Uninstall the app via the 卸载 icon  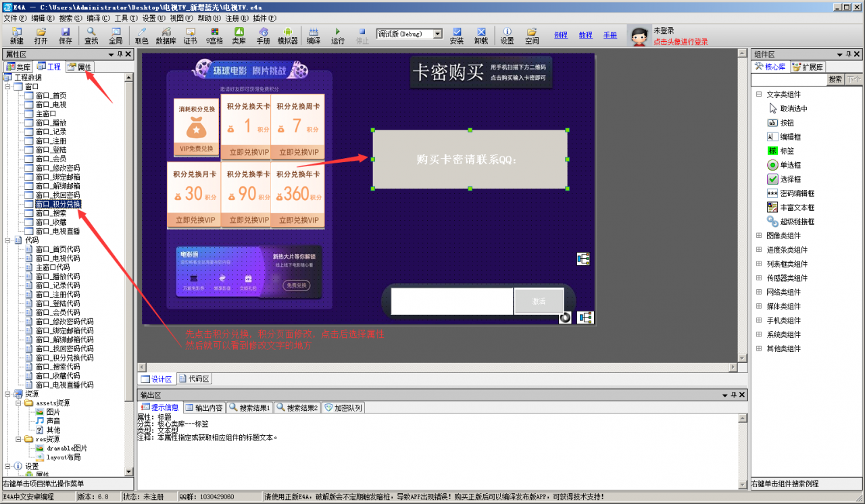click(x=480, y=34)
